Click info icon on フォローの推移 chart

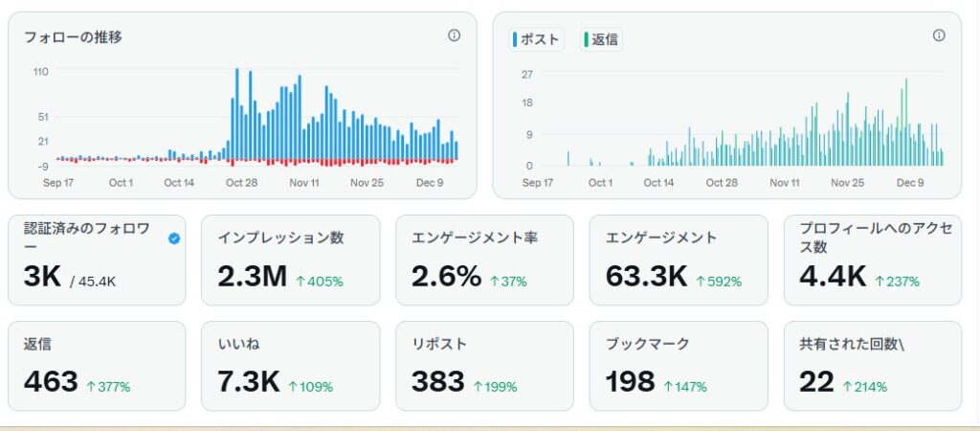(x=454, y=35)
